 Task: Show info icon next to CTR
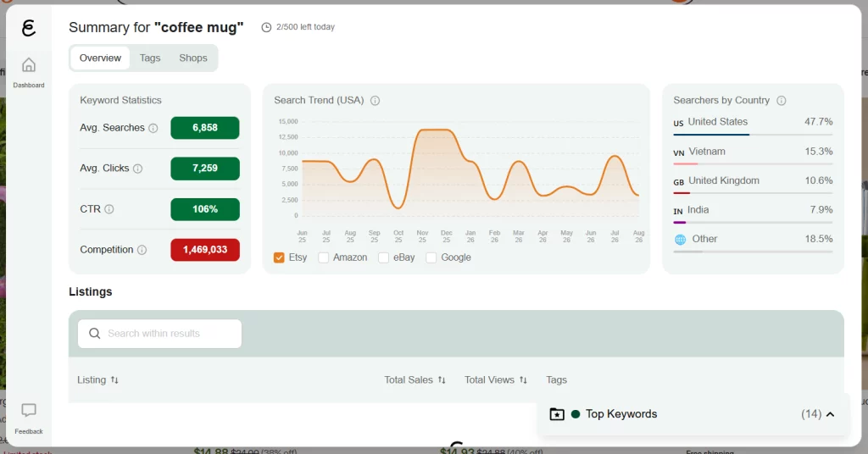coord(109,209)
